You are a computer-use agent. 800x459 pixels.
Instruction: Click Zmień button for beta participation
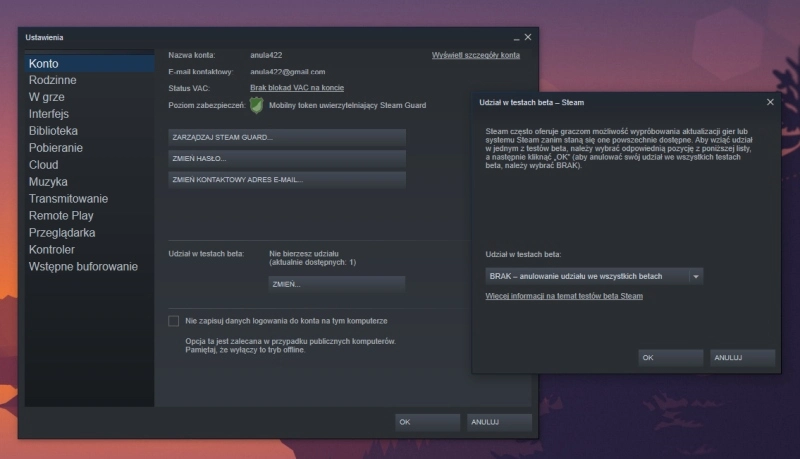pos(337,284)
